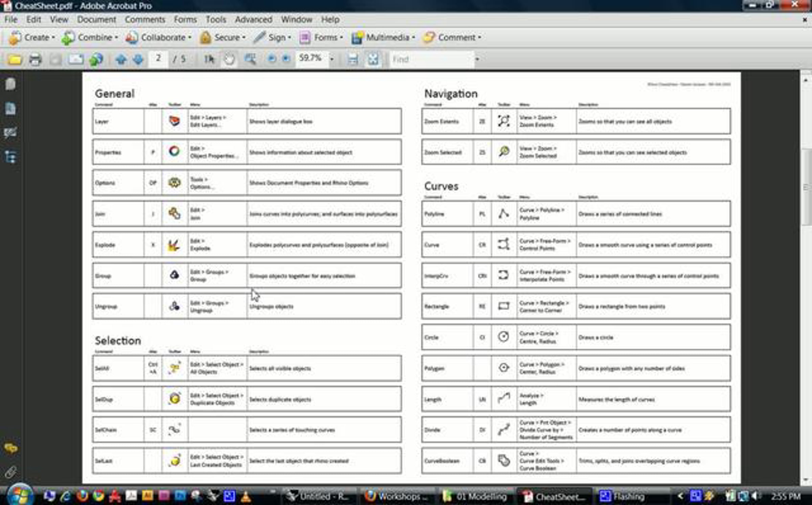This screenshot has width=812, height=505.
Task: Click the scrolling pages icon
Action: coord(353,60)
